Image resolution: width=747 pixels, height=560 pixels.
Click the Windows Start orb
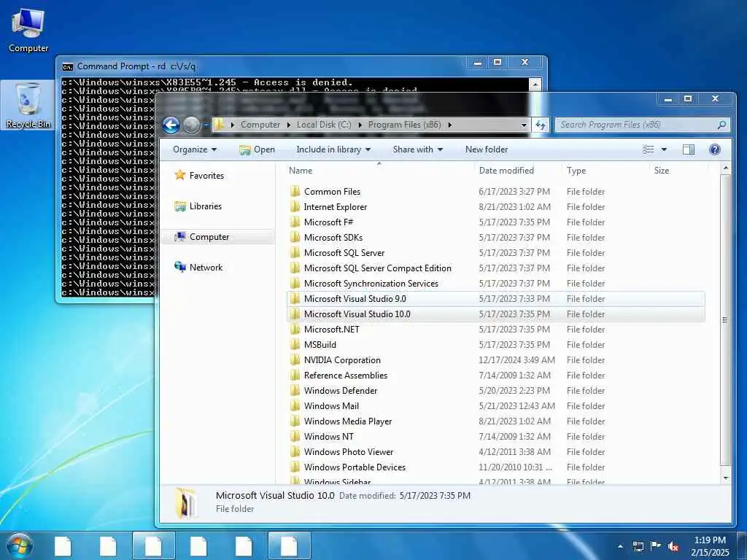[x=20, y=545]
